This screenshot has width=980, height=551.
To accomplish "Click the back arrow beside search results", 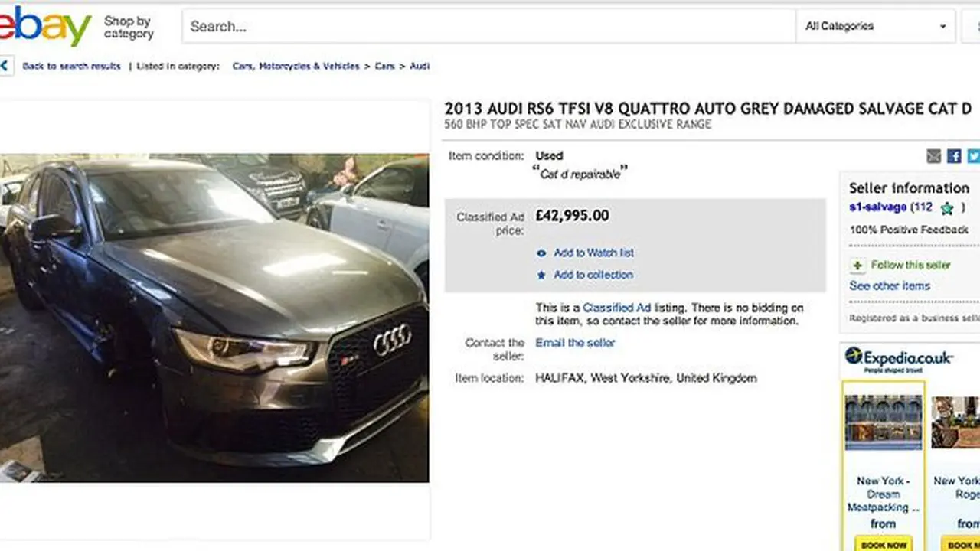I will click(x=6, y=66).
